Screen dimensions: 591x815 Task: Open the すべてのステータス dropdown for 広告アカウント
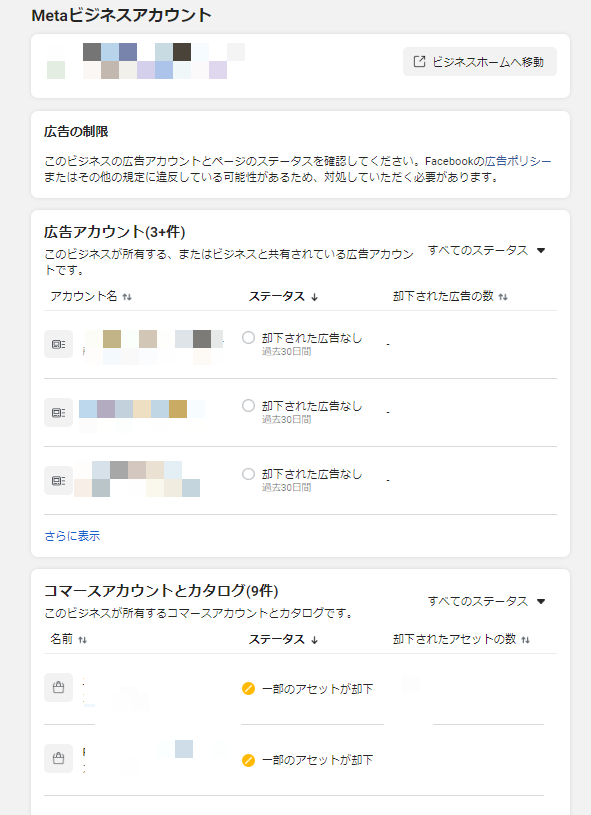486,251
